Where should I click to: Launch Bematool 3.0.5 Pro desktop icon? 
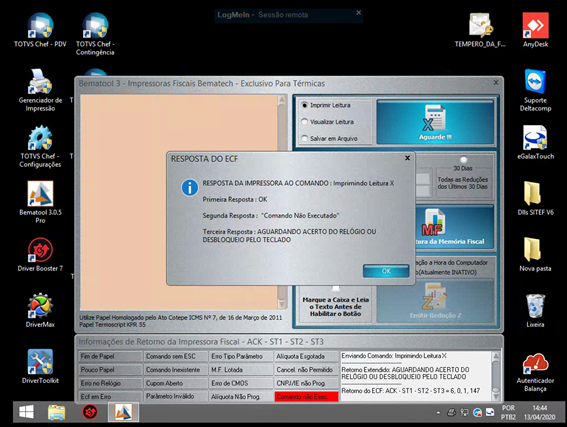(40, 202)
